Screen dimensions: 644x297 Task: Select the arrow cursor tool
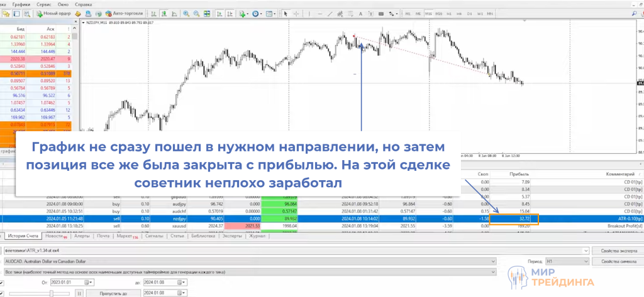[286, 13]
